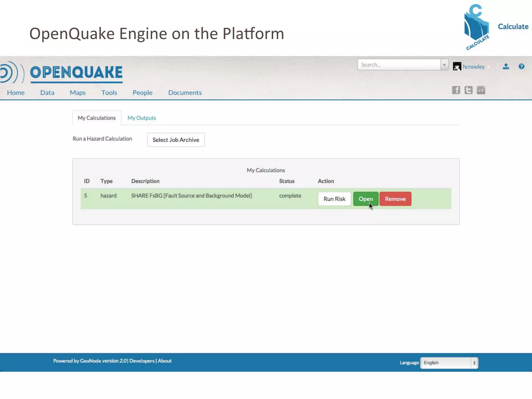Expand the search box dropdown arrow

click(x=444, y=65)
